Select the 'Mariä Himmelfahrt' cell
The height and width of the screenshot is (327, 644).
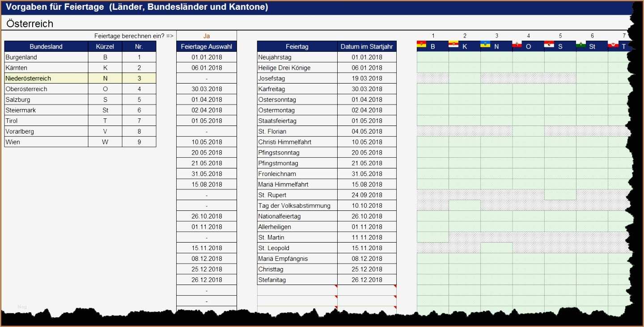click(297, 184)
